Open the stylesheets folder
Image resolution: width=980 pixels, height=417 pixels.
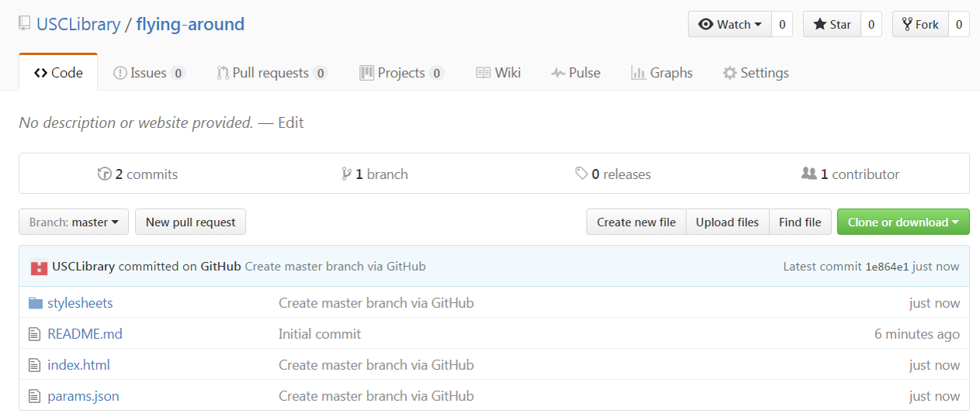tap(80, 303)
